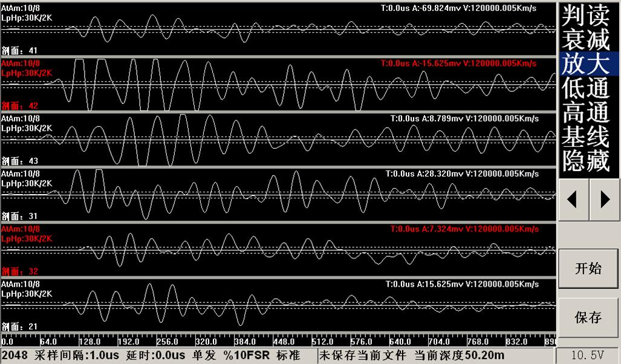Select the highlighted 放大 menu item

click(x=588, y=63)
